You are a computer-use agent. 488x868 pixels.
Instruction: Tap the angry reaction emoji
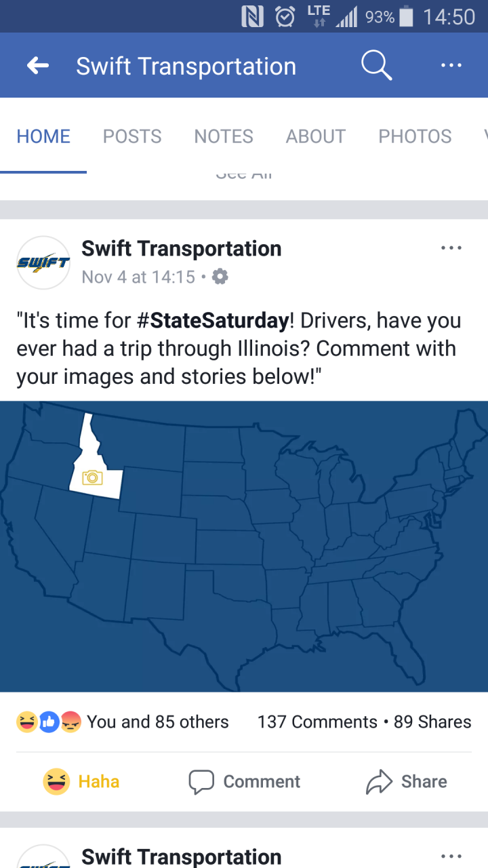tap(71, 722)
